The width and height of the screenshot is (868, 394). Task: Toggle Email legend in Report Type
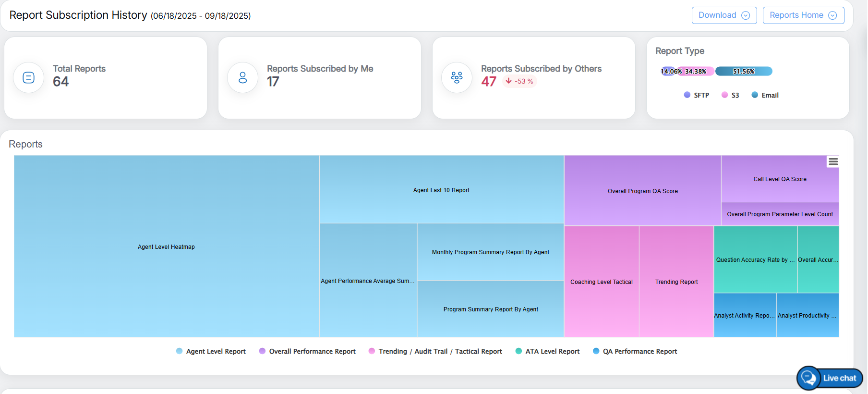point(765,95)
